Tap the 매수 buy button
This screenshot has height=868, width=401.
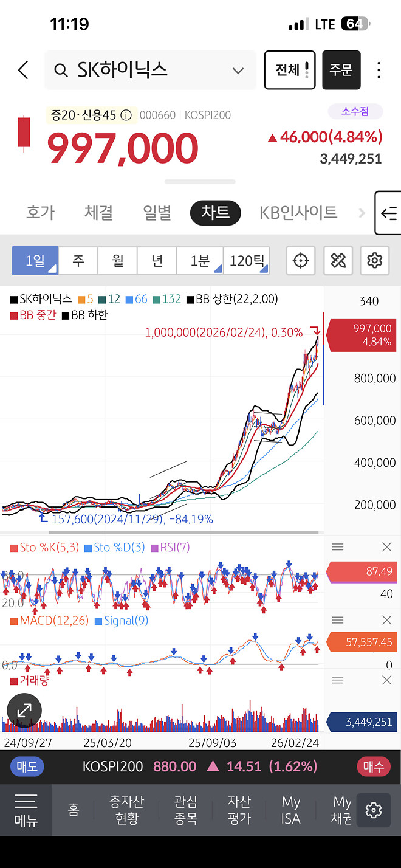tap(374, 766)
